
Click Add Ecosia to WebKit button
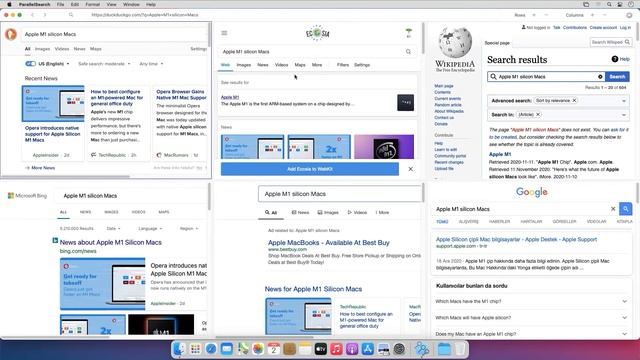310,169
